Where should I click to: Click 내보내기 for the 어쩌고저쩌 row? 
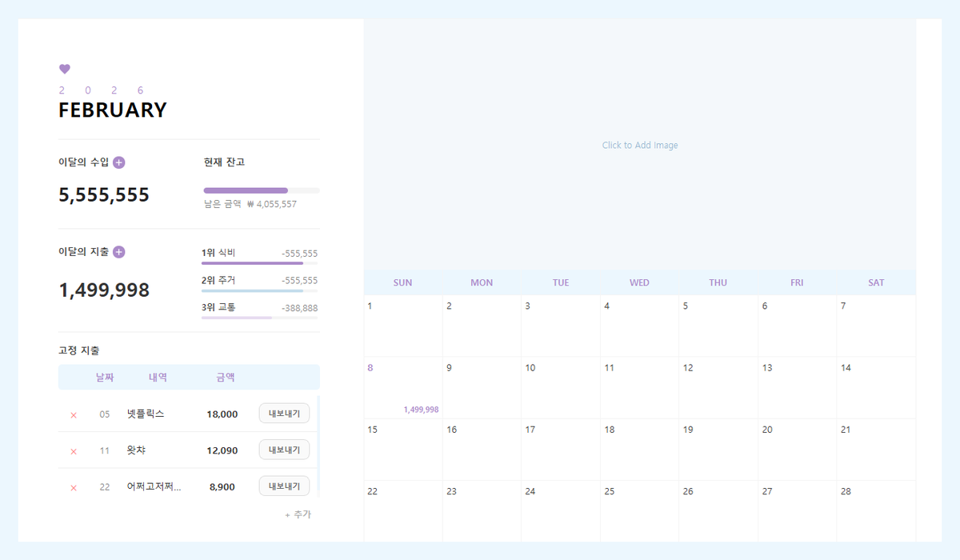point(284,486)
